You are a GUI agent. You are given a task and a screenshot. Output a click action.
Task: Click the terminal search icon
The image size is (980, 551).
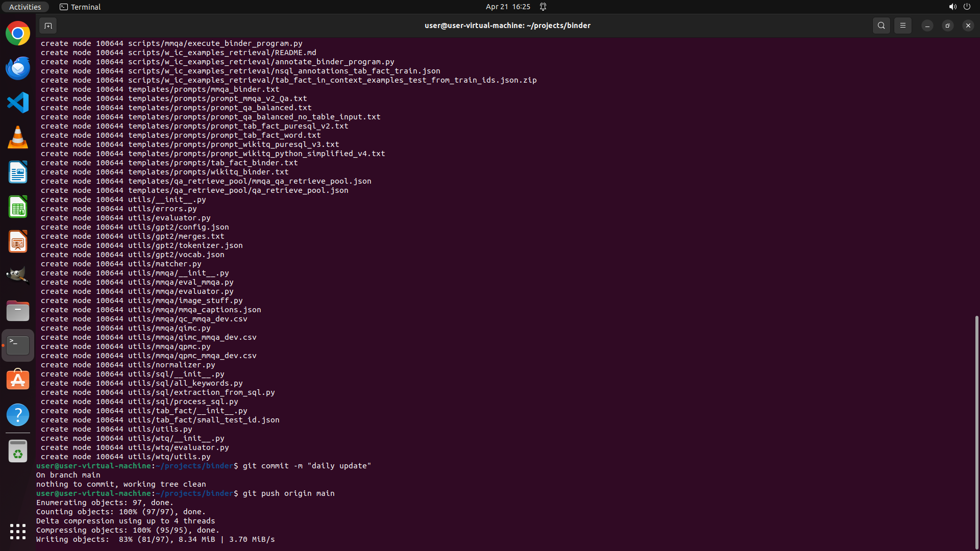(x=881, y=26)
